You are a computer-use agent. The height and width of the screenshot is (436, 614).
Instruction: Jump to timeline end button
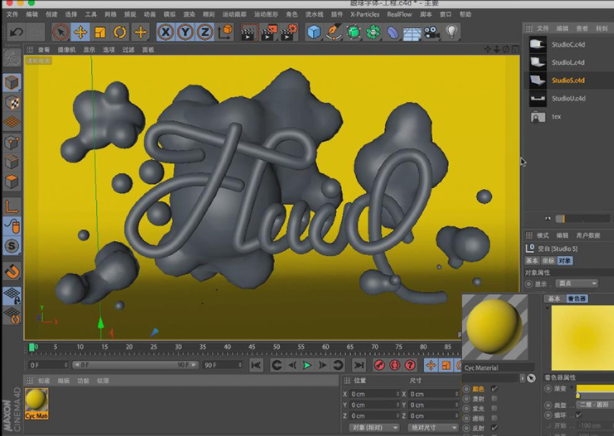pyautogui.click(x=359, y=365)
